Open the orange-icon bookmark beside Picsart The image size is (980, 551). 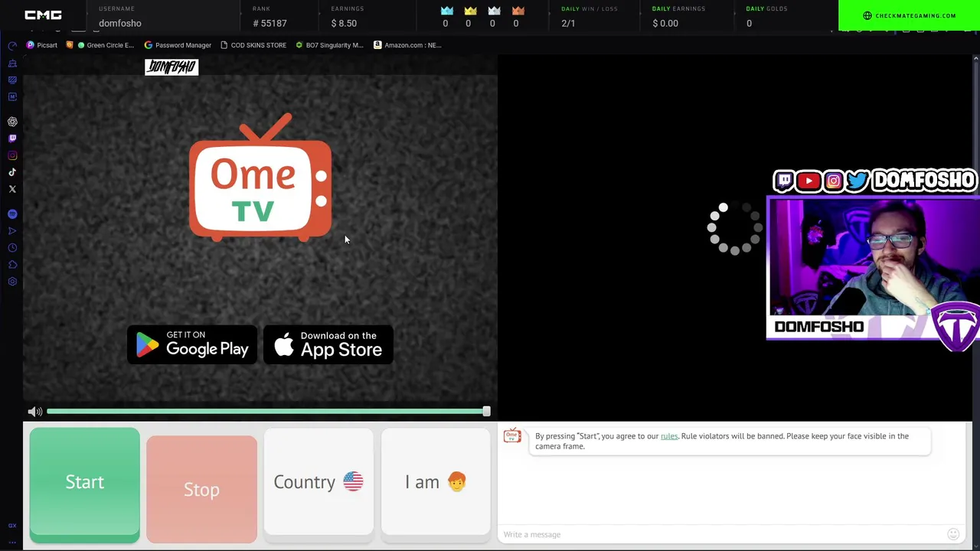tap(69, 45)
